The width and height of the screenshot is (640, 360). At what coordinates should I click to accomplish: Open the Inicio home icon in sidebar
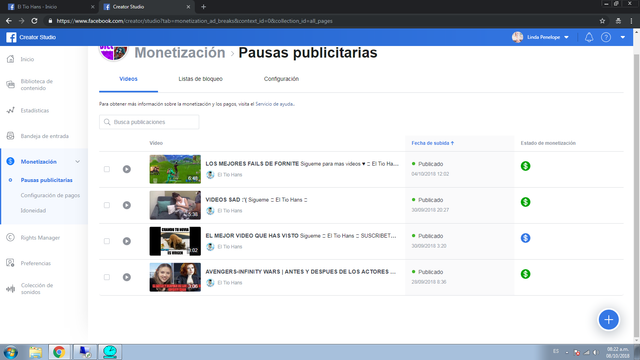(11, 59)
